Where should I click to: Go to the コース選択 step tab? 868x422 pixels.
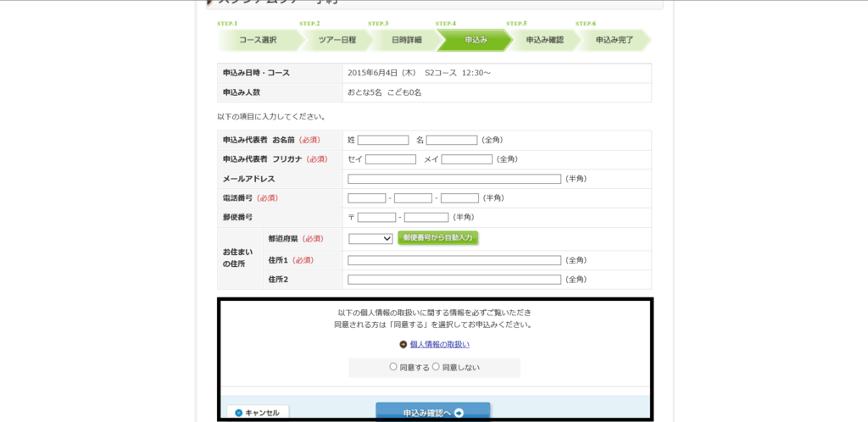tap(258, 40)
